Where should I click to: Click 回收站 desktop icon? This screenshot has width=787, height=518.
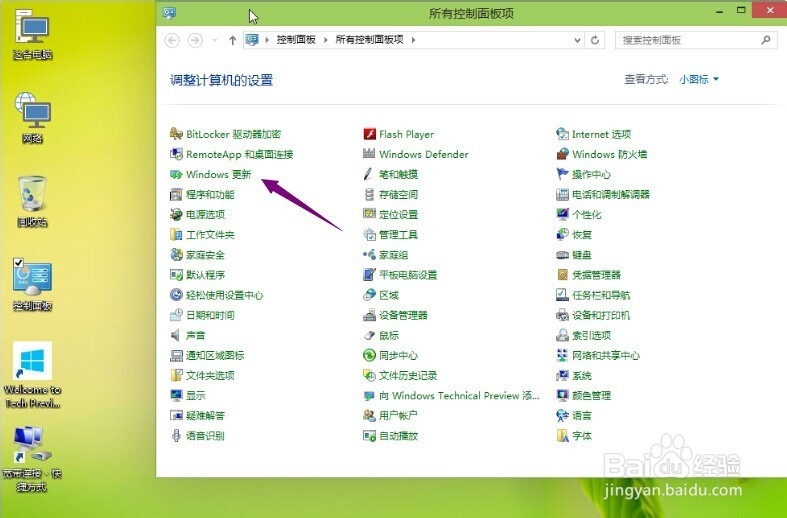coord(33,201)
